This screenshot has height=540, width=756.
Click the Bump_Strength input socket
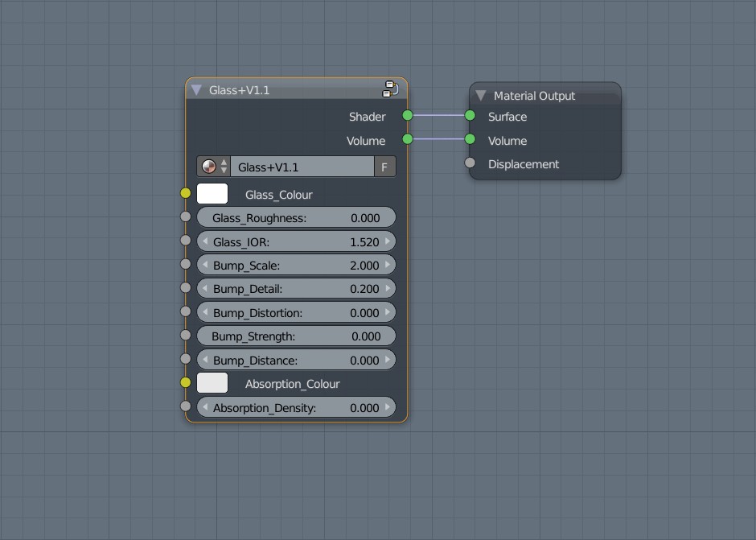pyautogui.click(x=186, y=336)
